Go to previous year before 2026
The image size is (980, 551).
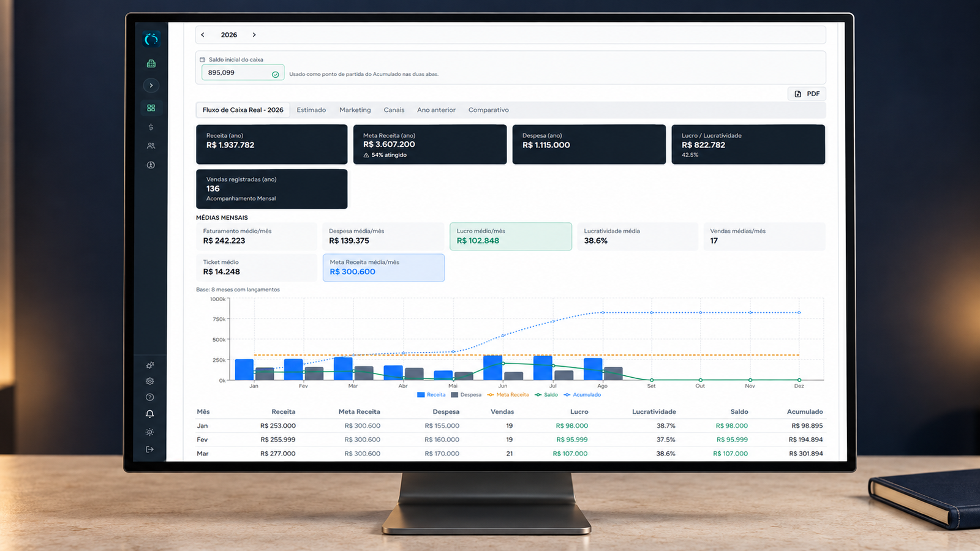203,35
